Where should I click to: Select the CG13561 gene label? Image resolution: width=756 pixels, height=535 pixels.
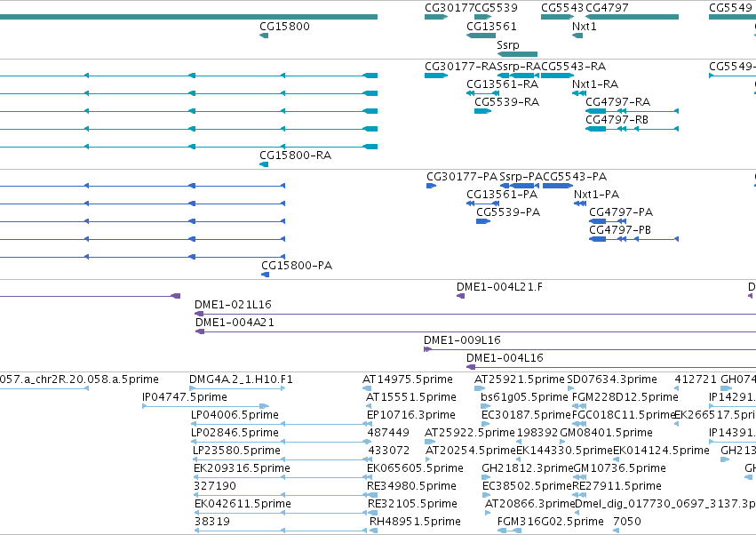(491, 27)
